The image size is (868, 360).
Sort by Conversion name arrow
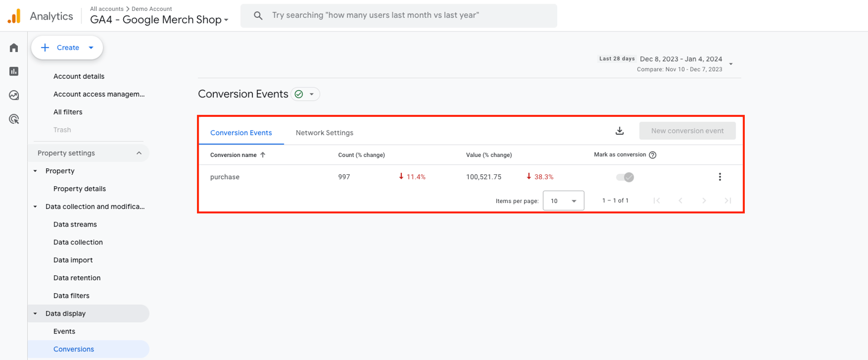coord(263,155)
